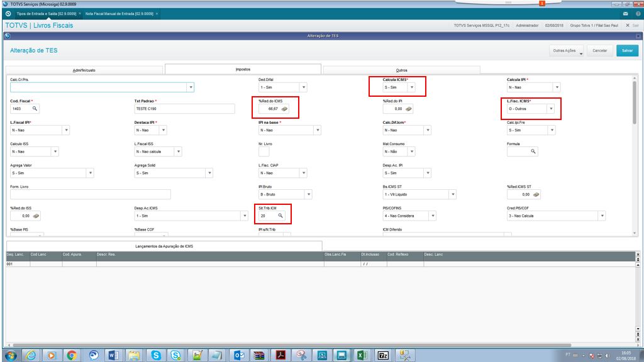This screenshot has height=362, width=644.
Task: Open the Ded.Difal dropdown
Action: (304, 87)
